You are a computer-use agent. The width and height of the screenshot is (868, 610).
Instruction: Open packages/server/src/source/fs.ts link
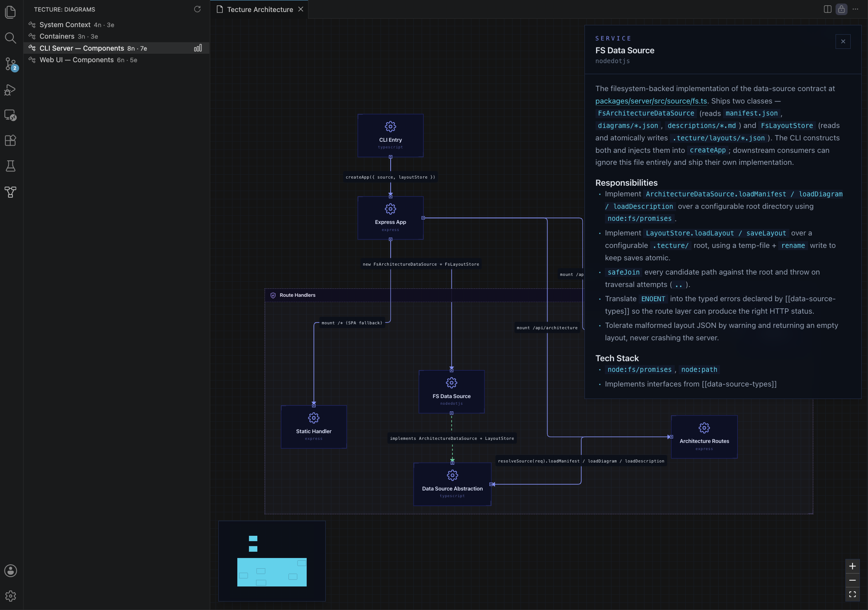click(x=651, y=101)
